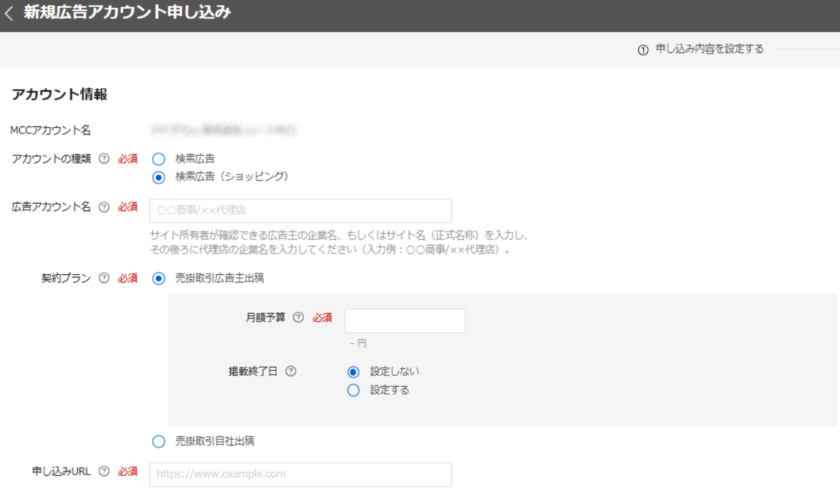This screenshot has width=840, height=491.
Task: Show help for 申し込みURL field
Action: coord(104,472)
